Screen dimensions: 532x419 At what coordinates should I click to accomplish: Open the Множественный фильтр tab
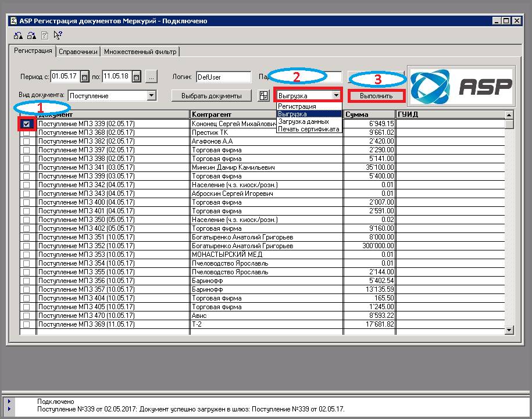coord(140,52)
